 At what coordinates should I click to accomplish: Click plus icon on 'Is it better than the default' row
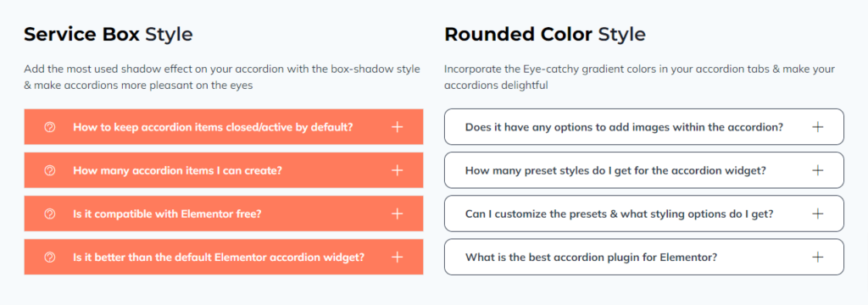[x=397, y=257]
